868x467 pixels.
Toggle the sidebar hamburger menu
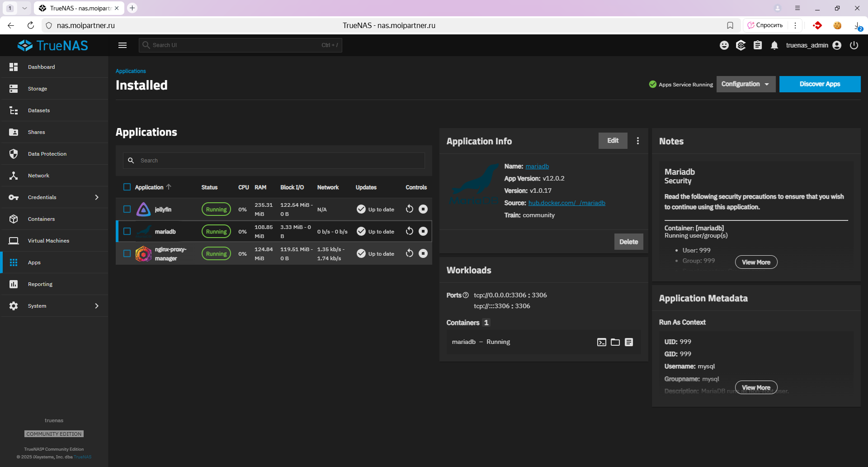pyautogui.click(x=123, y=45)
